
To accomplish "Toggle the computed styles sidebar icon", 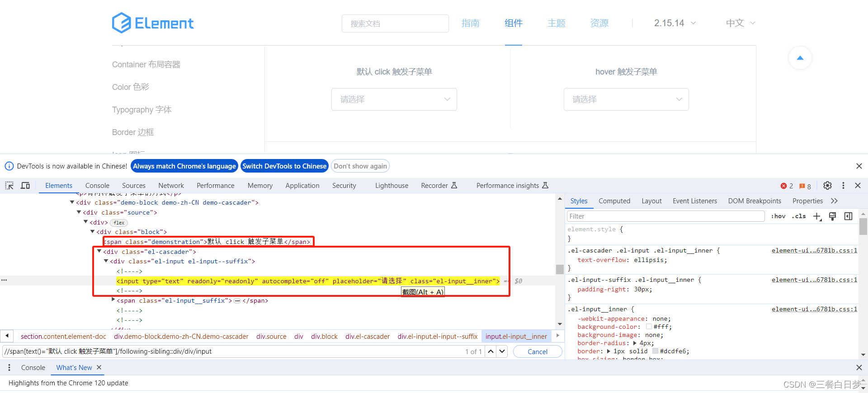I will coord(848,216).
